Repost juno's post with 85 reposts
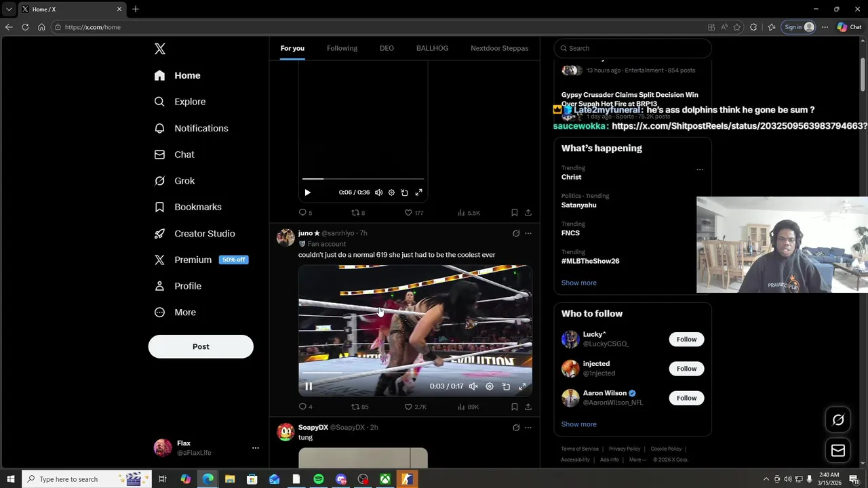The width and height of the screenshot is (868, 488). pyautogui.click(x=359, y=407)
